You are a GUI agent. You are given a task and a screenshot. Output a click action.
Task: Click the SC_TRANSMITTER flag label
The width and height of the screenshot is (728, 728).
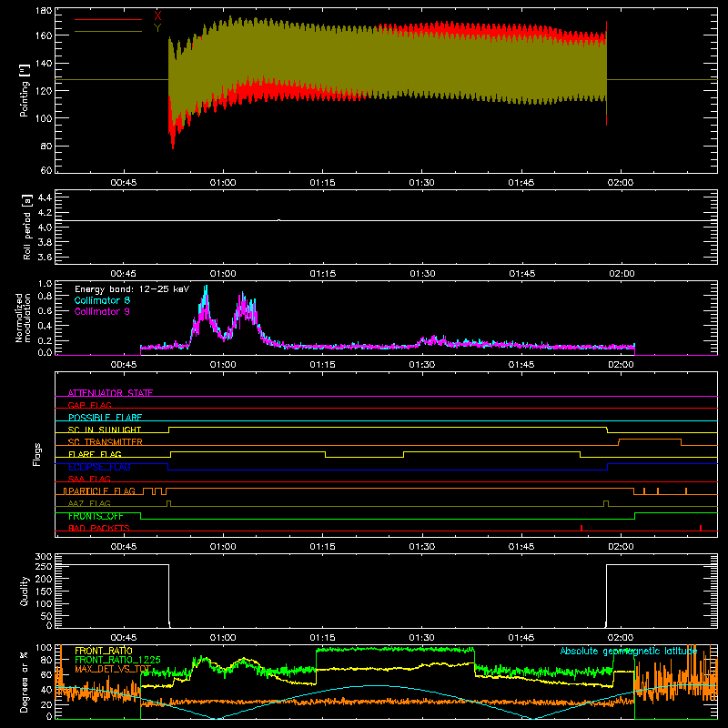tap(105, 441)
